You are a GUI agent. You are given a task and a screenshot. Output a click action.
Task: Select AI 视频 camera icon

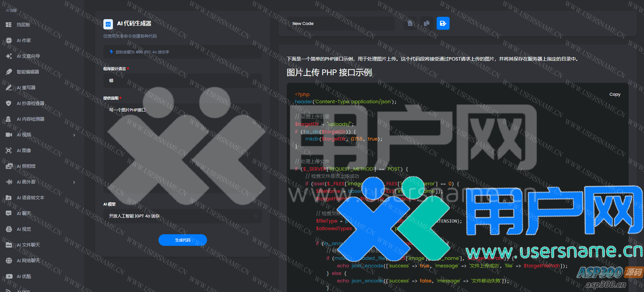[x=9, y=135]
